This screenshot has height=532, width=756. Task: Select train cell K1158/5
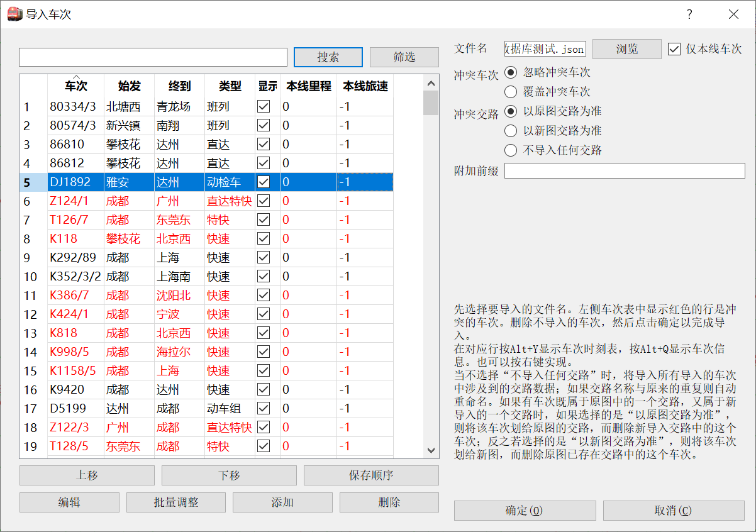click(x=76, y=371)
